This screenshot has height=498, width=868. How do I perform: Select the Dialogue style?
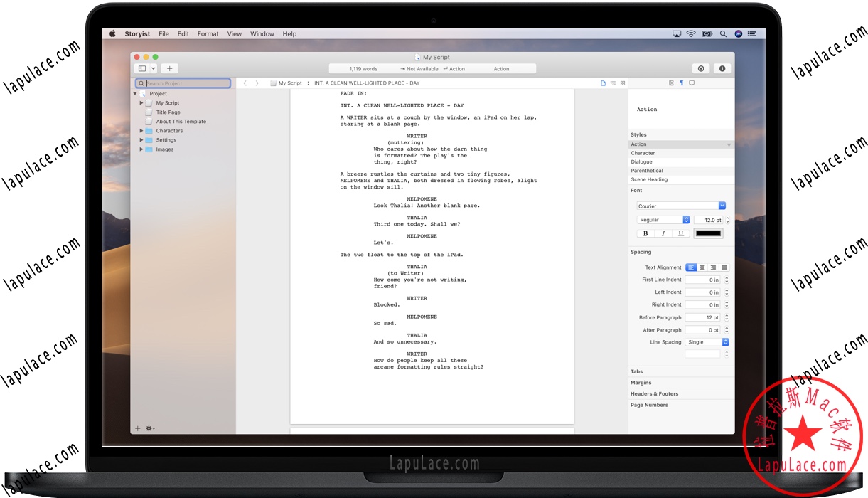coord(681,161)
